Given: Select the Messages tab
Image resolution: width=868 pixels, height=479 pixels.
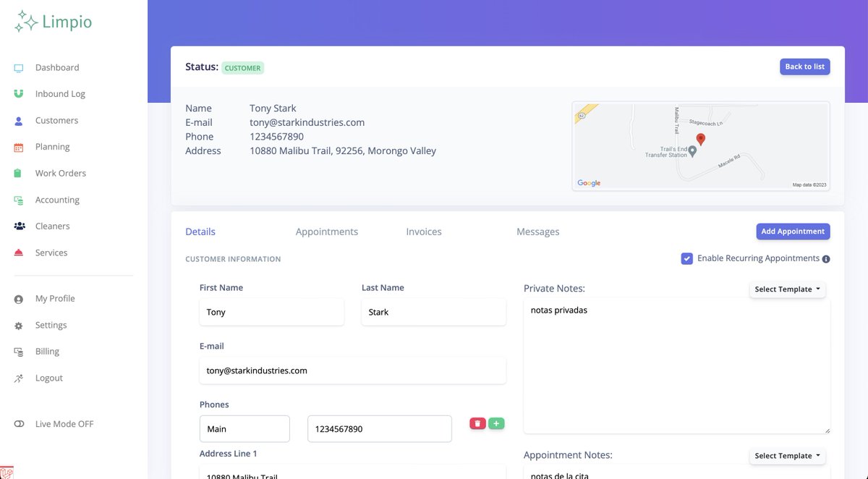Looking at the screenshot, I should pyautogui.click(x=537, y=231).
